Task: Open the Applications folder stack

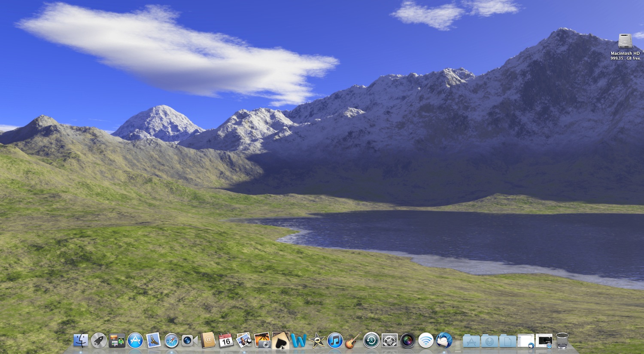Action: coord(471,341)
